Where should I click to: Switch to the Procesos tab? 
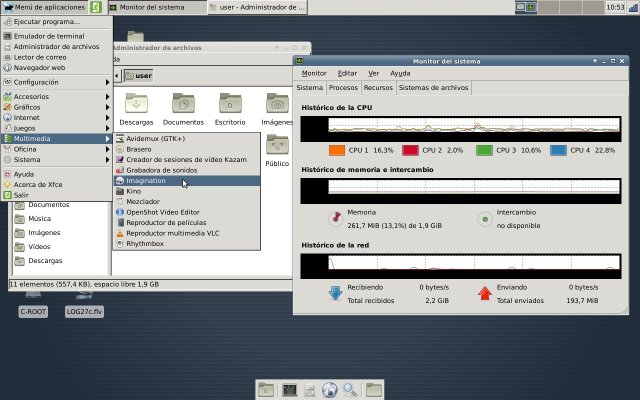(x=343, y=87)
